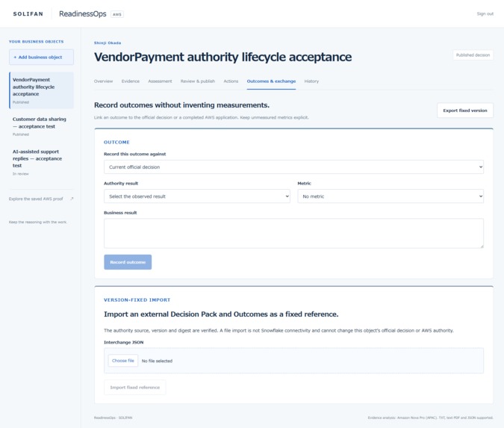Click the AWS badge next to ReadinessOps
This screenshot has height=428, width=504.
coord(117,14)
